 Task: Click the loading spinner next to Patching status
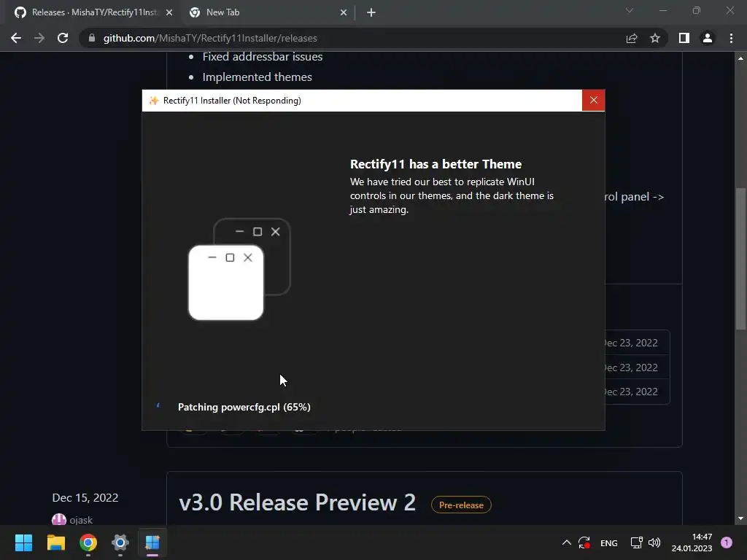pos(158,405)
